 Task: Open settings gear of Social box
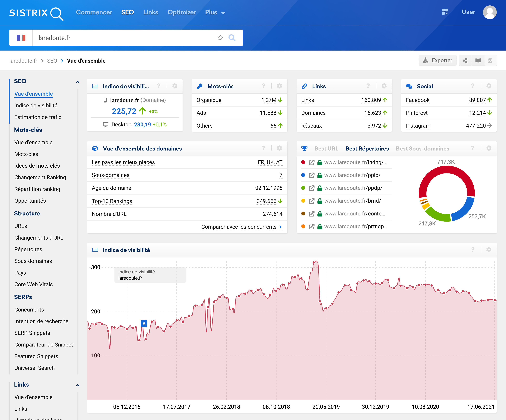click(x=489, y=86)
